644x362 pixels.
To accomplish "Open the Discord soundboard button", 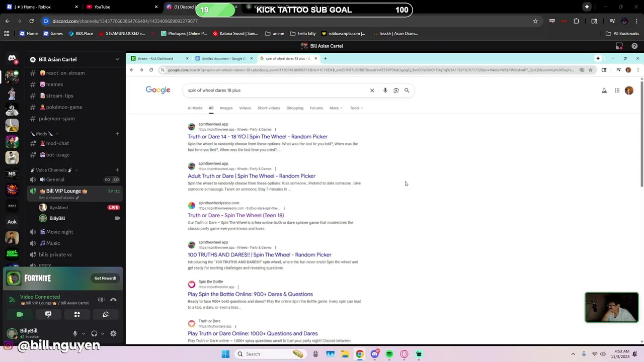I will [106, 314].
